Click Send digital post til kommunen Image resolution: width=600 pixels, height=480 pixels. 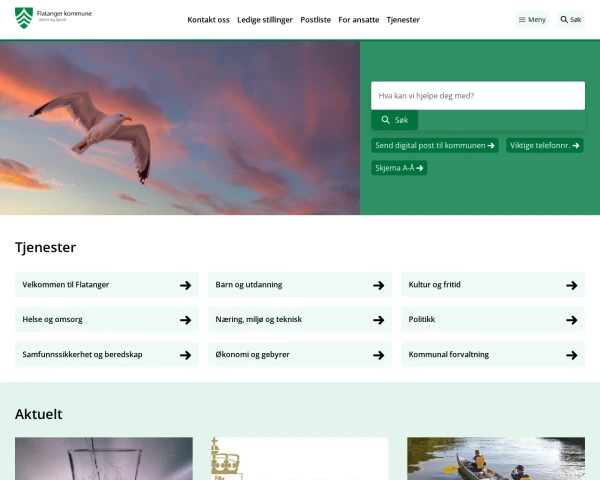point(434,145)
